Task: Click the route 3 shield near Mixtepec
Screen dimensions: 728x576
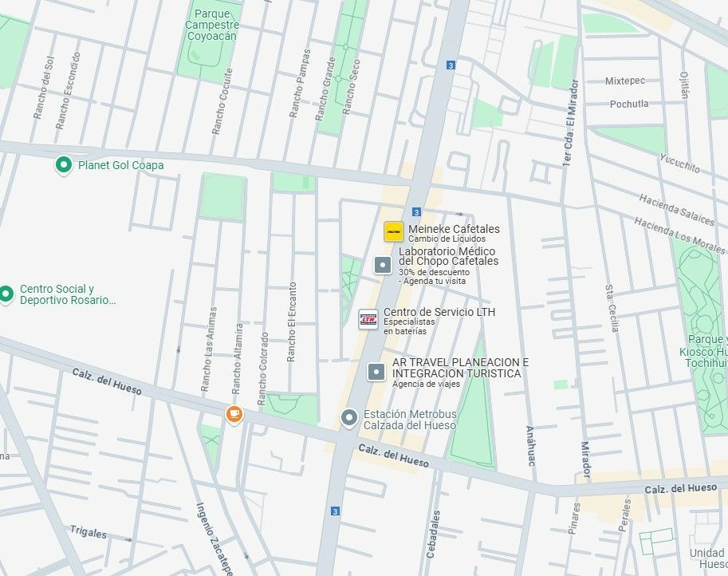Action: (451, 65)
